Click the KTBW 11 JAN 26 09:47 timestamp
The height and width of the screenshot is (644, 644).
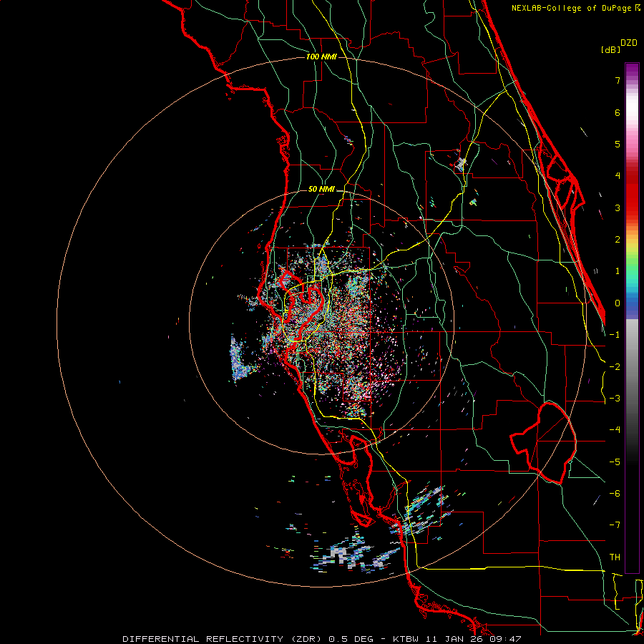click(457, 639)
